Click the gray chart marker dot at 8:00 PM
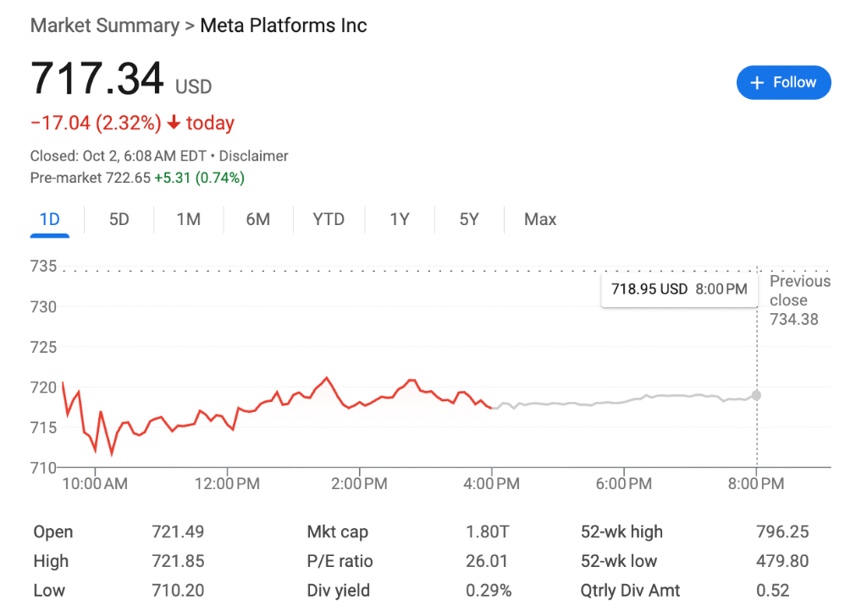Image resolution: width=867 pixels, height=616 pixels. 756,395
